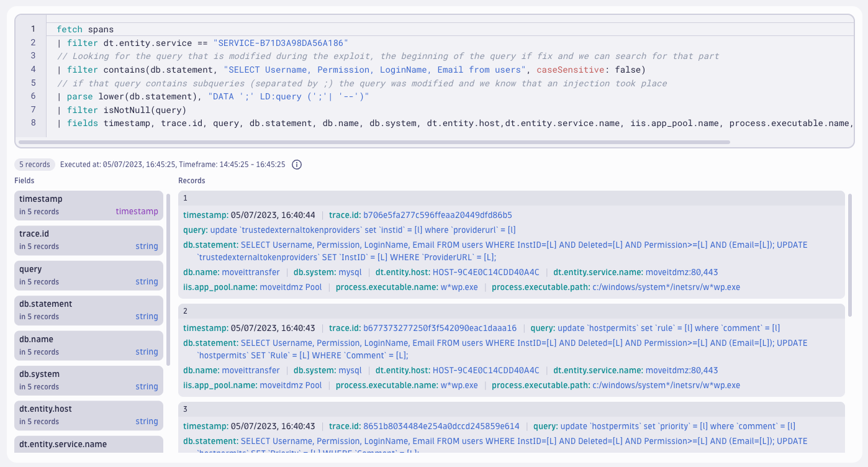The image size is (868, 467).
Task: Select the db.system field in Fields panel
Action: 88,380
